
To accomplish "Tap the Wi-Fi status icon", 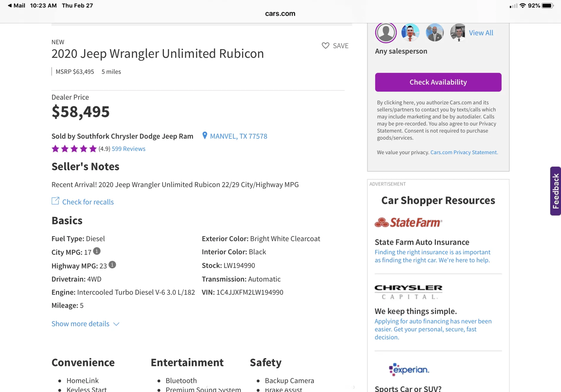I will [x=523, y=6].
